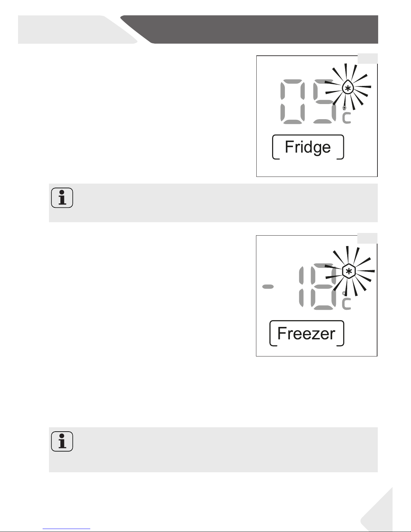The height and width of the screenshot is (532, 411).
Task: Click the light gray header tab
Action: click(78, 30)
